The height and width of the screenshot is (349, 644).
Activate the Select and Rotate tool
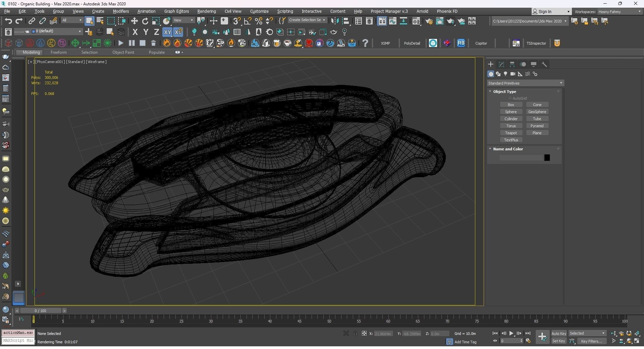(x=145, y=21)
